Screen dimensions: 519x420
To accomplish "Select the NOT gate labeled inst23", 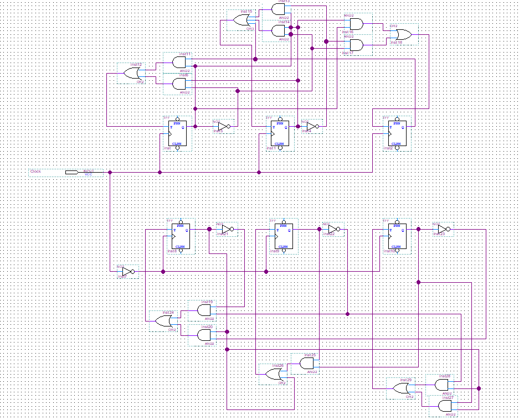I will (x=443, y=229).
